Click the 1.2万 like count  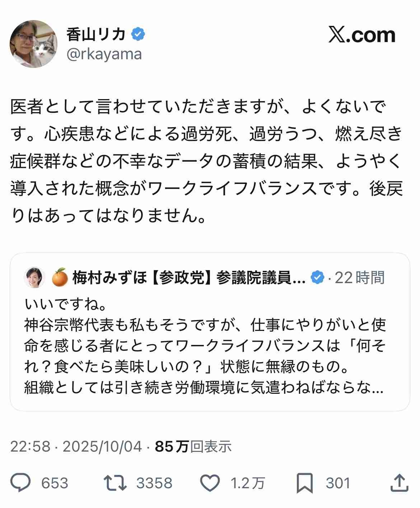tap(247, 483)
